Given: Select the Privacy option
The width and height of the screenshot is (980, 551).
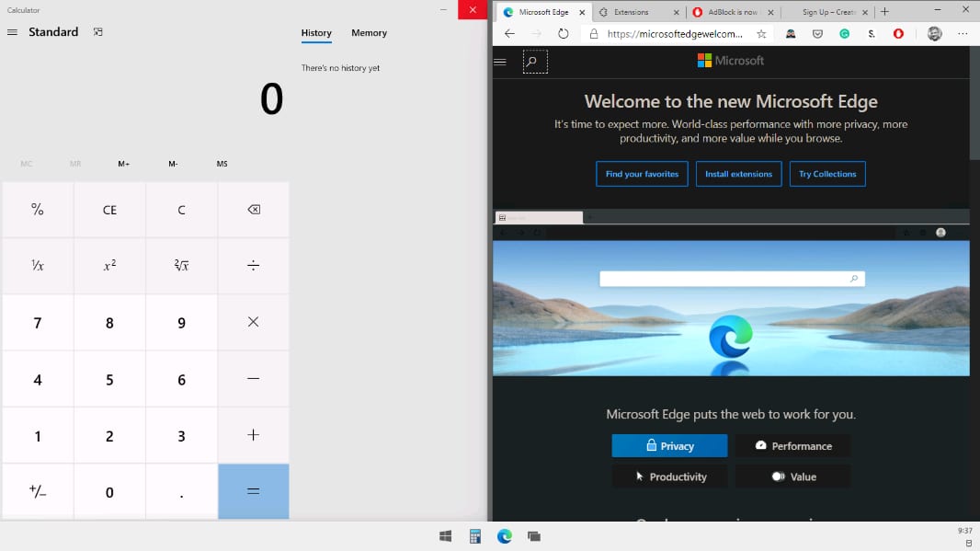Looking at the screenshot, I should (669, 446).
